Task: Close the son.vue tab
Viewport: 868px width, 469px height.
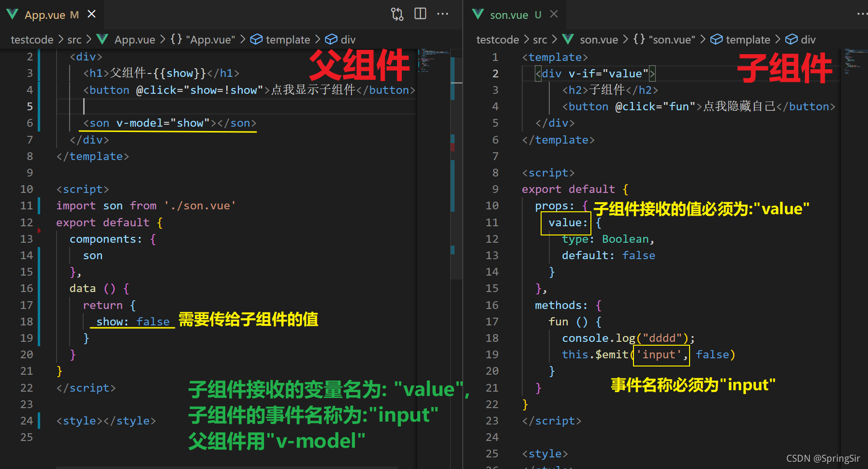Action: click(x=554, y=15)
